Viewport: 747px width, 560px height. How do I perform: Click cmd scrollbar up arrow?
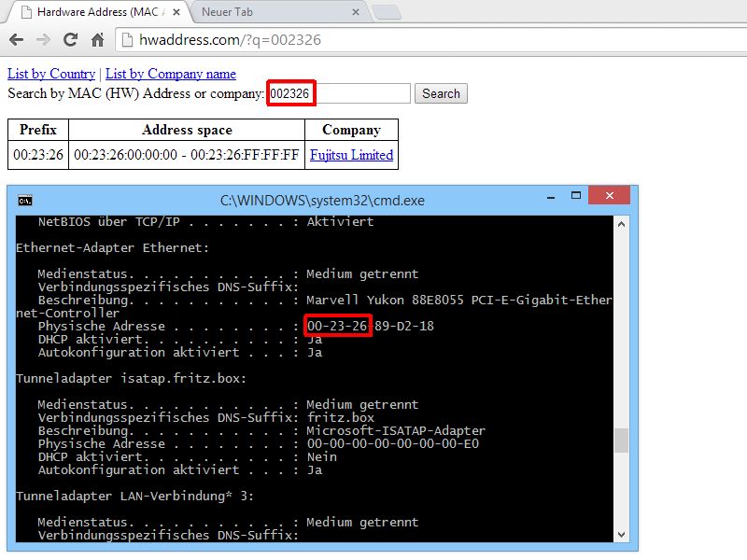coord(621,224)
